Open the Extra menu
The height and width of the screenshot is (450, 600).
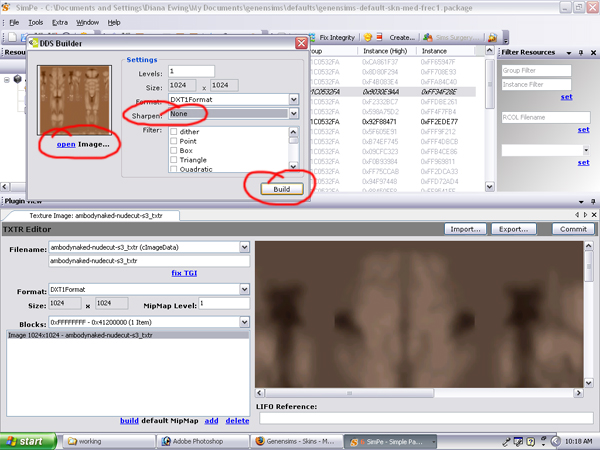pos(60,23)
